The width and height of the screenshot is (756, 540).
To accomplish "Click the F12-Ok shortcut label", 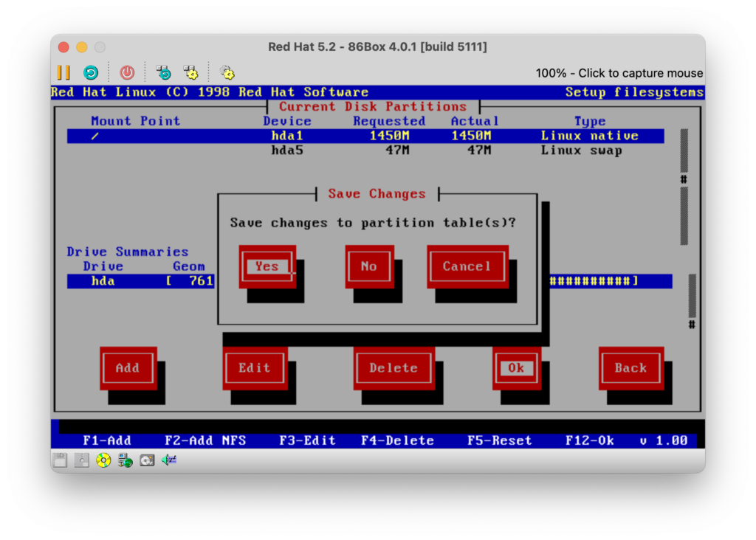I will tap(590, 440).
